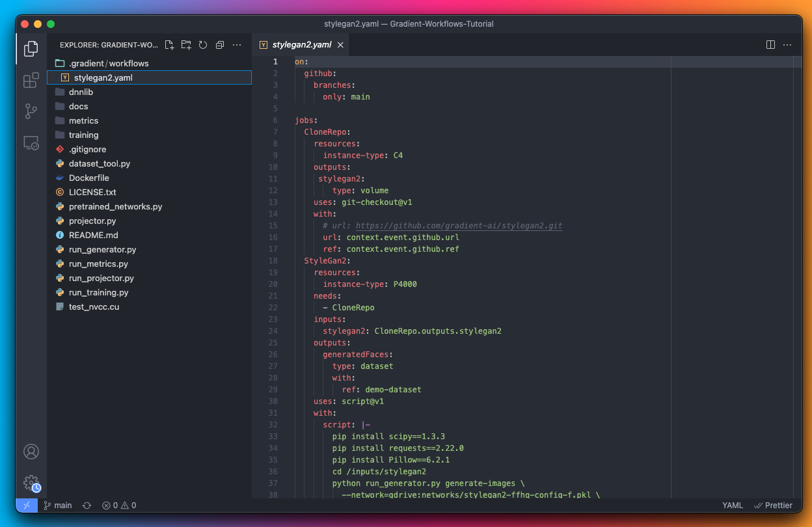Open the Accounts icon
Viewport: 812px width, 527px height.
tap(31, 452)
